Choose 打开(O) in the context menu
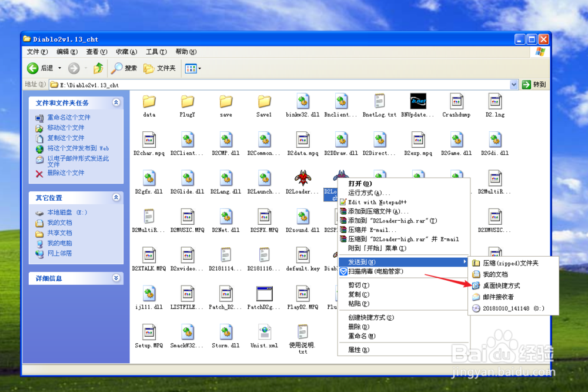 (404, 184)
